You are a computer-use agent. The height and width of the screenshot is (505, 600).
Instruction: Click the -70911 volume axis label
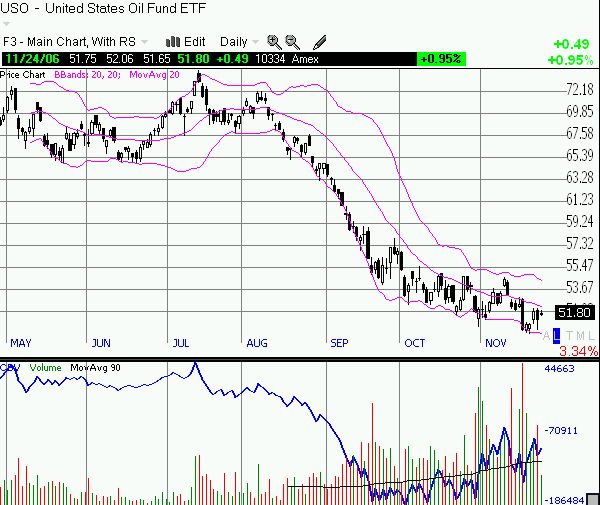(x=561, y=430)
